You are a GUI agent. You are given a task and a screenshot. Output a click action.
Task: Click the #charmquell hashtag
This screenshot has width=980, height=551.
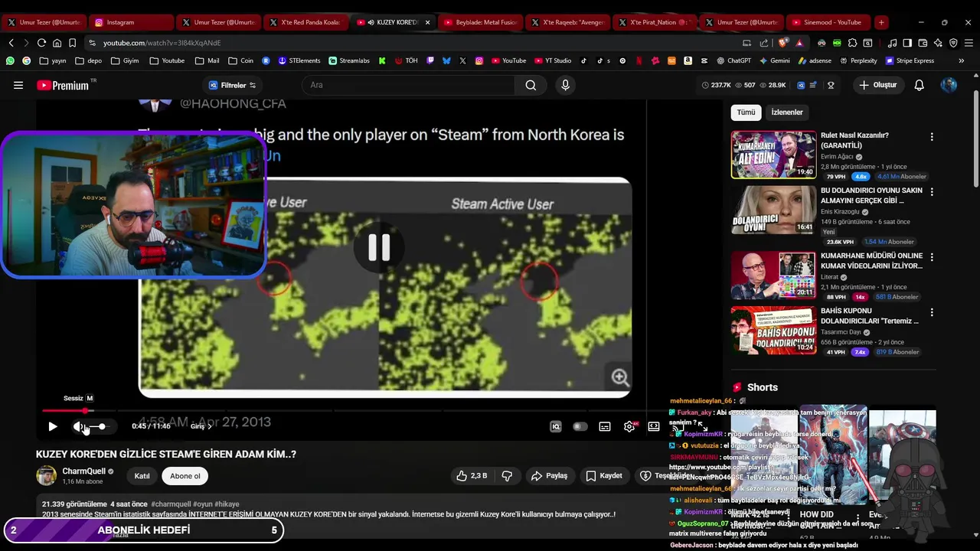(171, 504)
